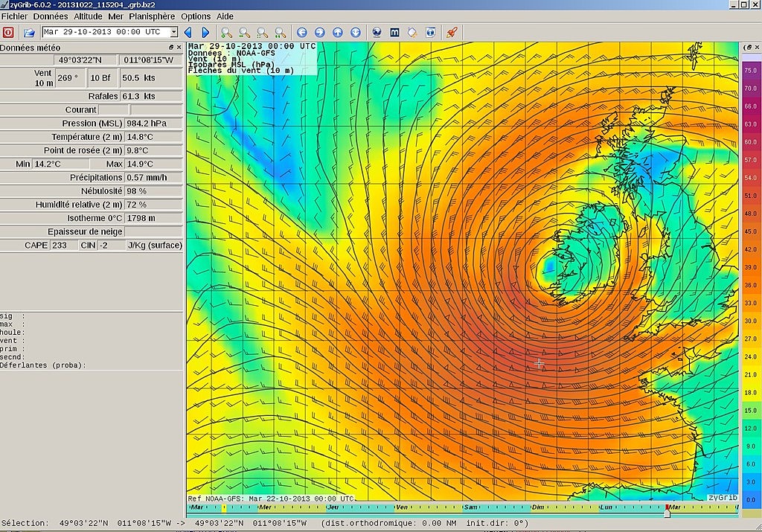Jump to Jeu on the timeline
This screenshot has height=532, width=762.
[x=333, y=507]
